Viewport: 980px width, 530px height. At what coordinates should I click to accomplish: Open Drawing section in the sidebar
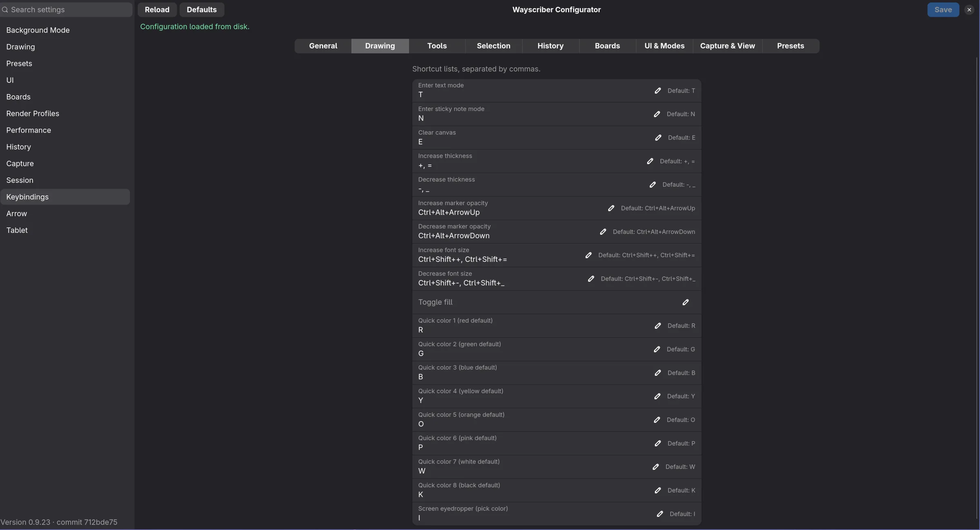coord(65,47)
